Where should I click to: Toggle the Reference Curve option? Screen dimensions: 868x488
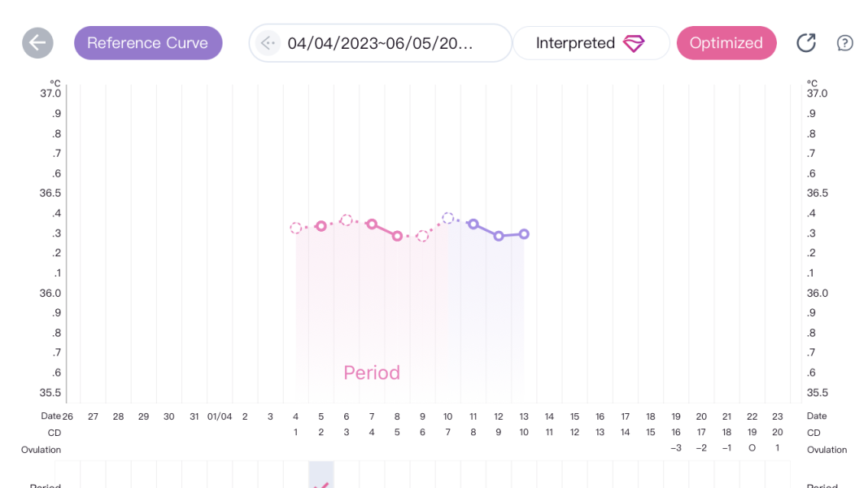click(x=148, y=43)
